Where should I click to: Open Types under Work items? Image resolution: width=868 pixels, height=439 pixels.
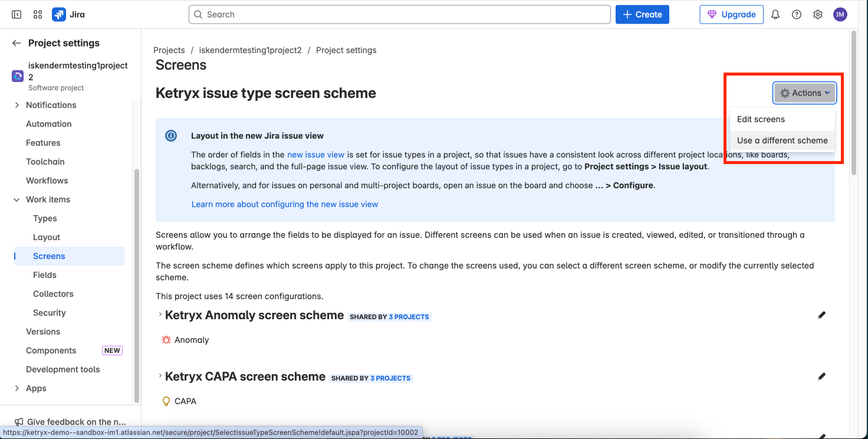[x=45, y=218]
